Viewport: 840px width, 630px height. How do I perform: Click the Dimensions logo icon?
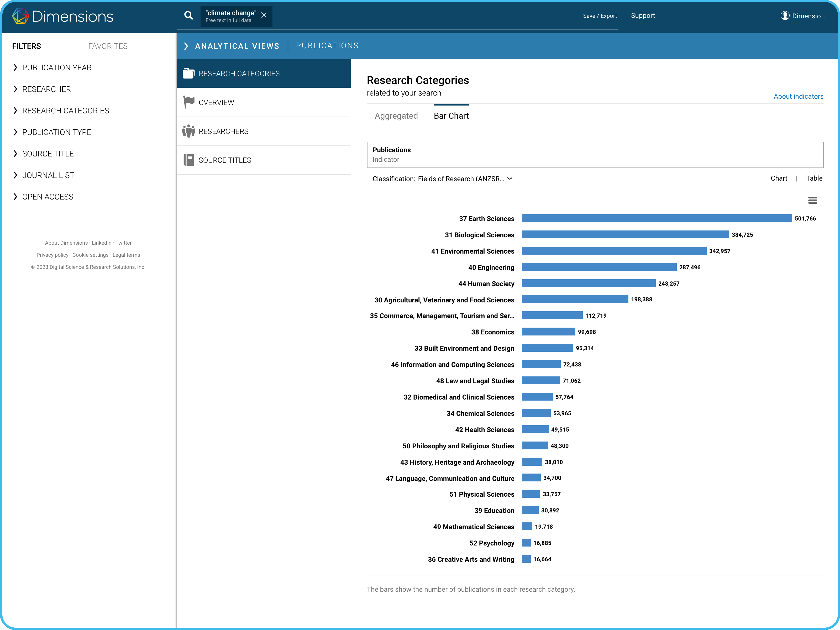point(20,16)
